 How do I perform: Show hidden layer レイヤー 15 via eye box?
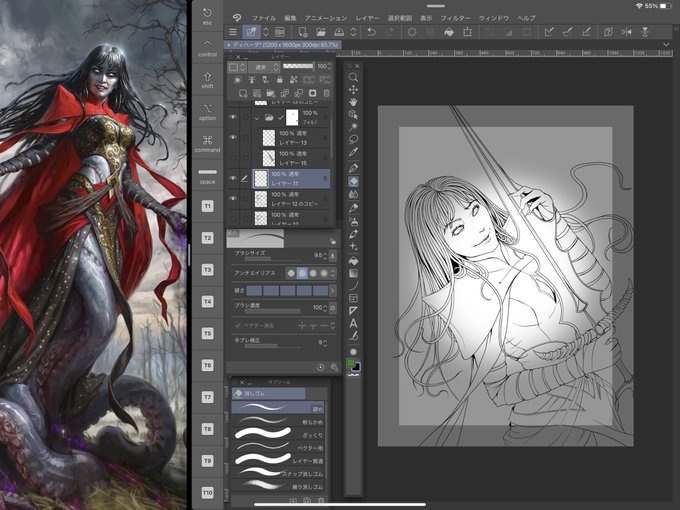[x=233, y=158]
